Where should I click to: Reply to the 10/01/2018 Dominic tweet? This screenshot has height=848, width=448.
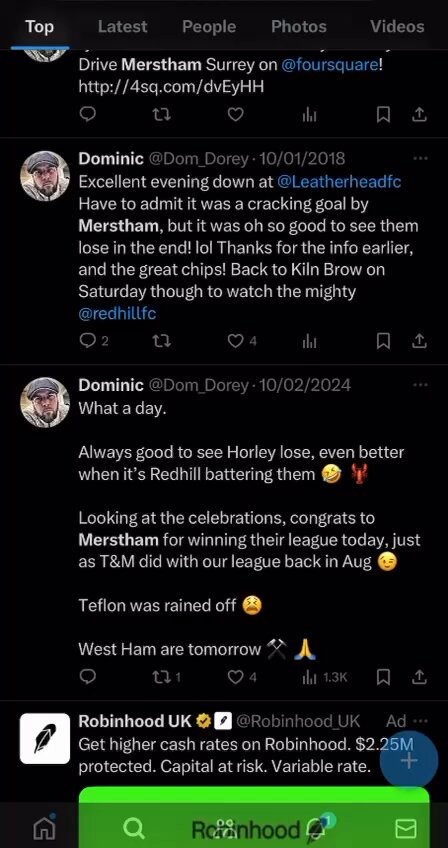[87, 341]
